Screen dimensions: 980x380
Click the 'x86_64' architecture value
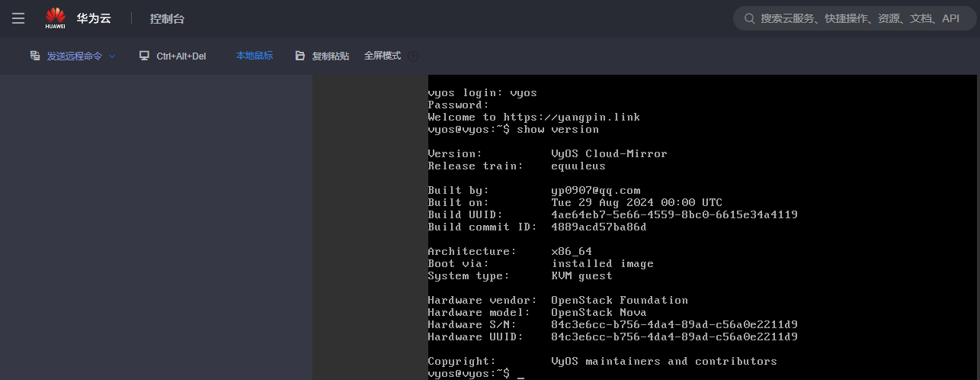click(572, 251)
